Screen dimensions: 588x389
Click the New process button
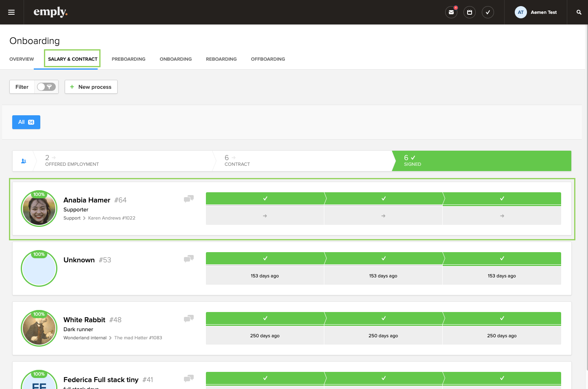[x=91, y=87]
